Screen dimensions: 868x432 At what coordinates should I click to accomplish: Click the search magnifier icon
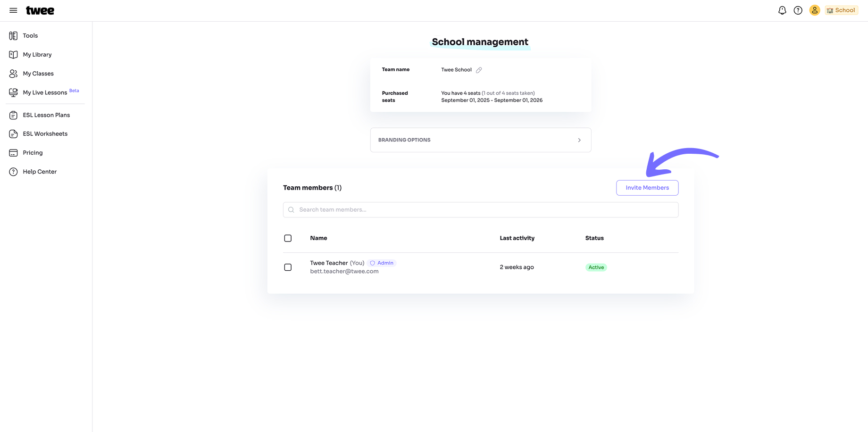(x=292, y=210)
